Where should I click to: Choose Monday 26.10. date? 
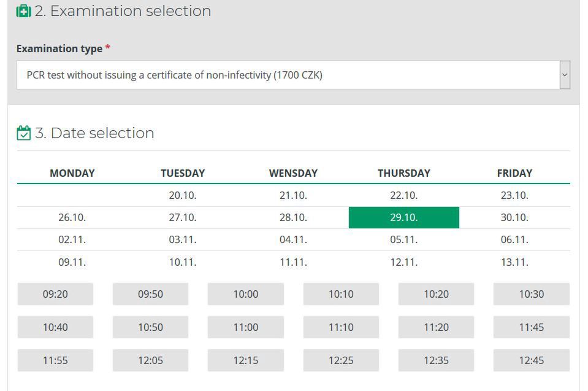[72, 217]
